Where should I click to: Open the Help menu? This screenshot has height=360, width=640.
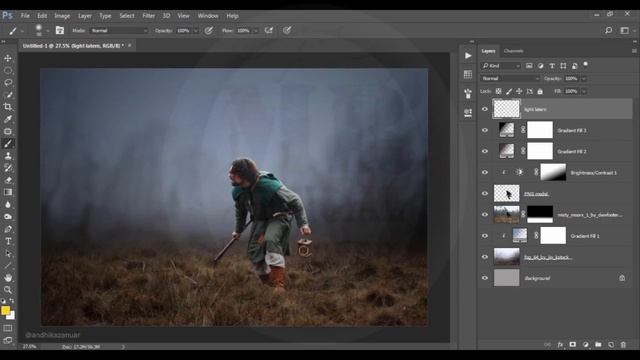click(x=232, y=16)
